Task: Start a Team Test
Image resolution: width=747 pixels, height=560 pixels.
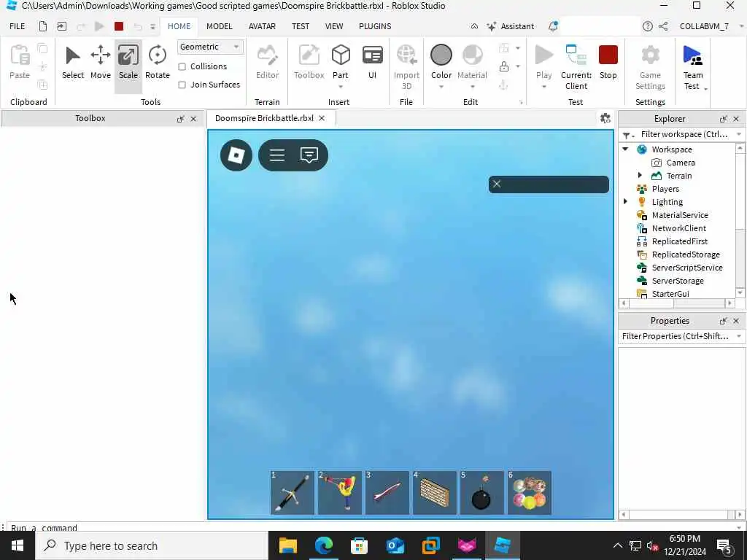Action: 692,67
